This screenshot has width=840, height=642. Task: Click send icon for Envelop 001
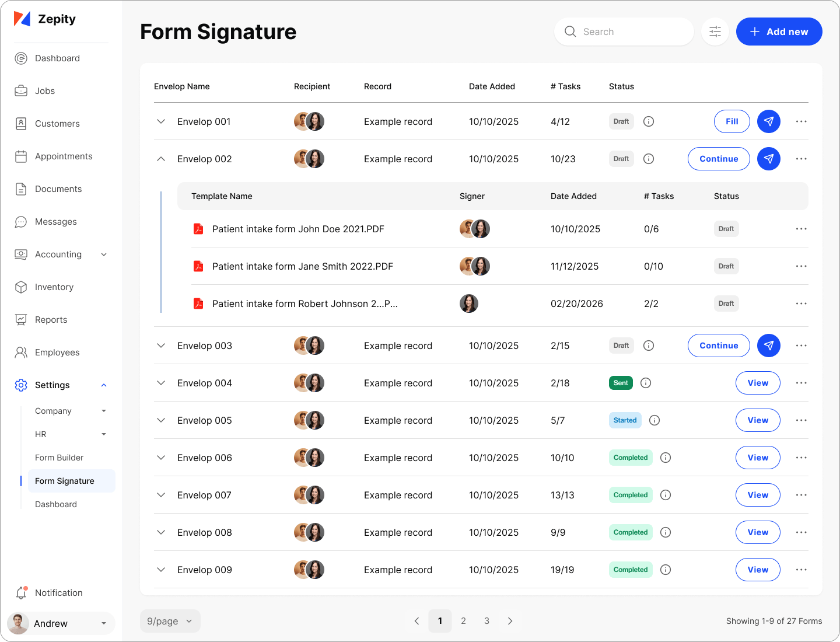tap(769, 121)
